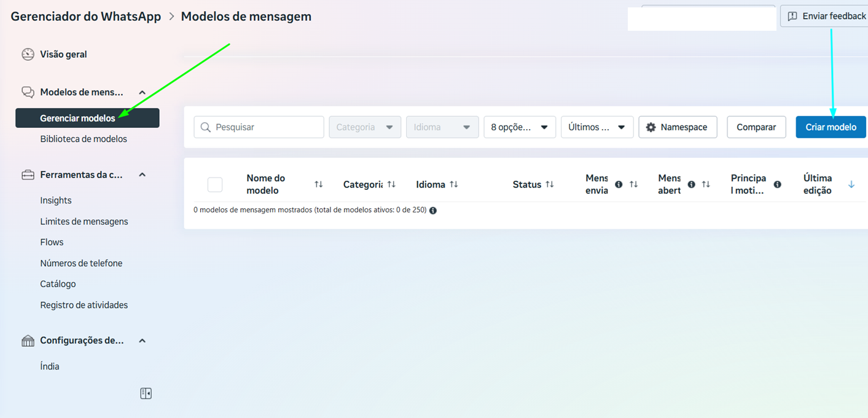Click the info icon beside Mensagens enviadas
This screenshot has width=868, height=418.
(x=619, y=184)
